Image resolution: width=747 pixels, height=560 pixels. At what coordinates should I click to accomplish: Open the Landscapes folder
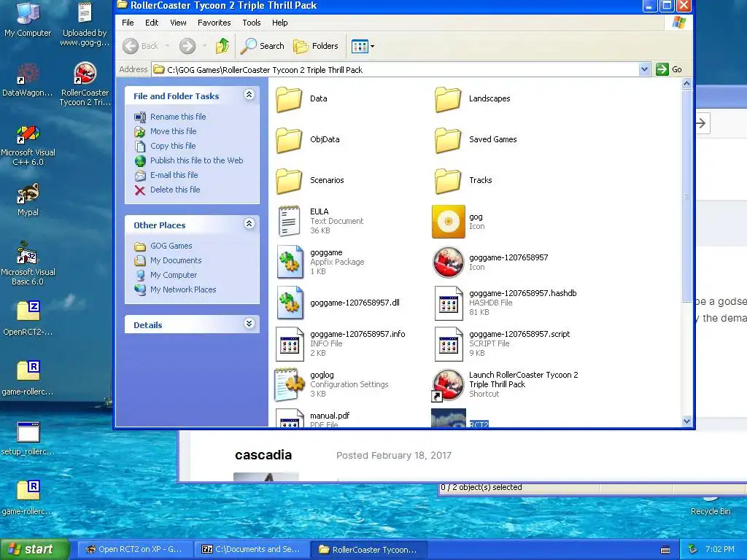tap(472, 99)
